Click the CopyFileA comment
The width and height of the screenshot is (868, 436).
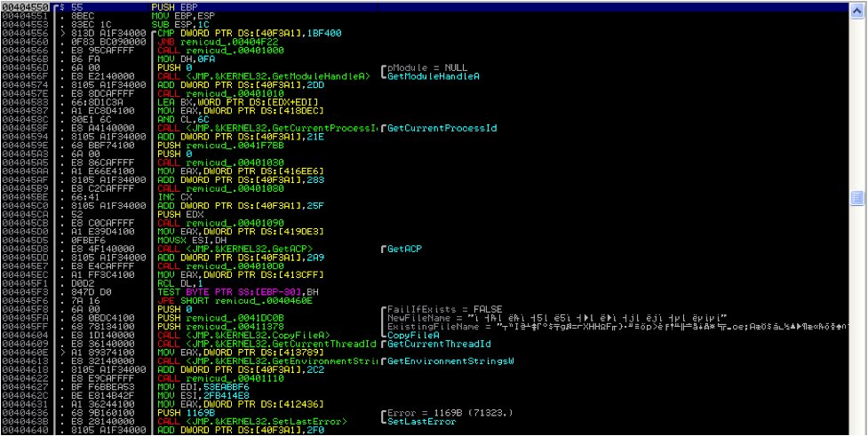[x=413, y=336]
